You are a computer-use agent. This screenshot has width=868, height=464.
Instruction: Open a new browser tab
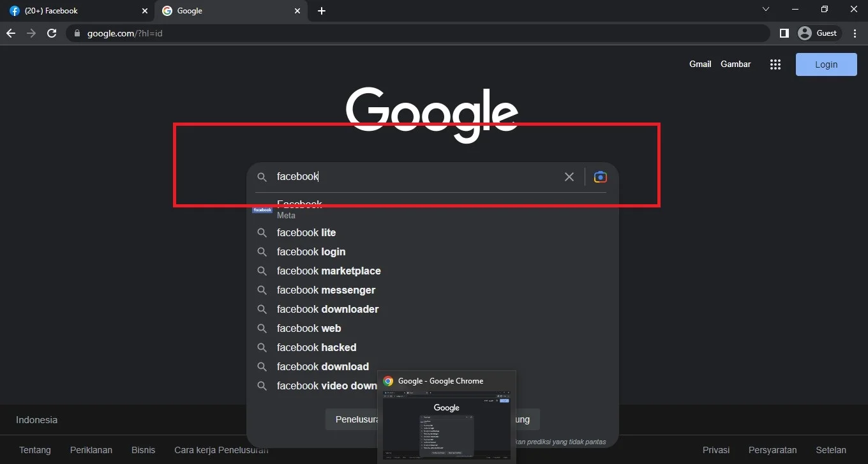pos(322,11)
